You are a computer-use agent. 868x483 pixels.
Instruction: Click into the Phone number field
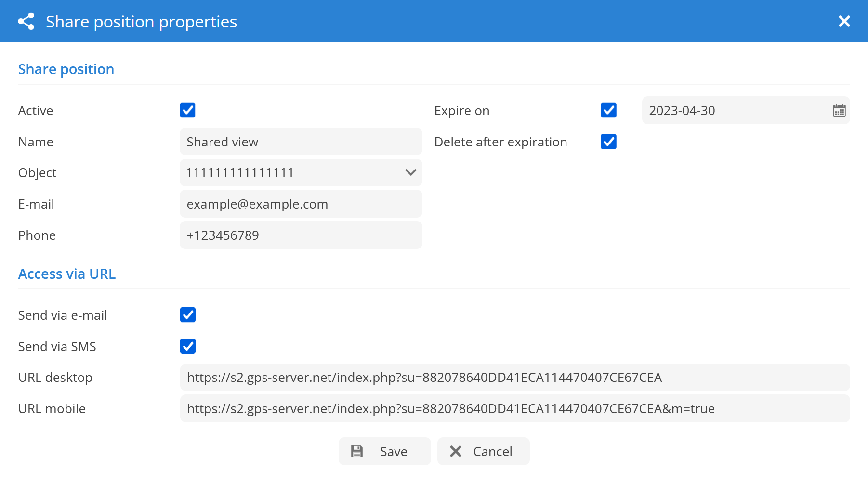point(301,235)
